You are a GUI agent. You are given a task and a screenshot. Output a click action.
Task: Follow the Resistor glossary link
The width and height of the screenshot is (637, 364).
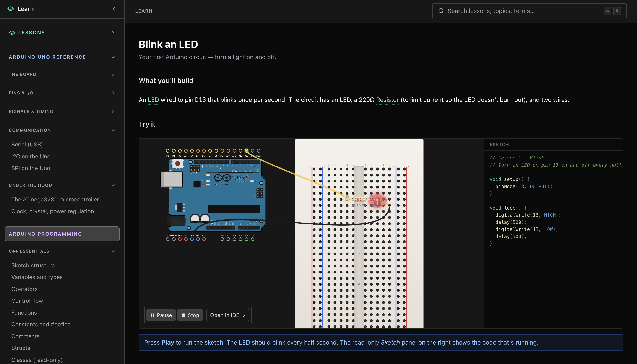(x=387, y=100)
